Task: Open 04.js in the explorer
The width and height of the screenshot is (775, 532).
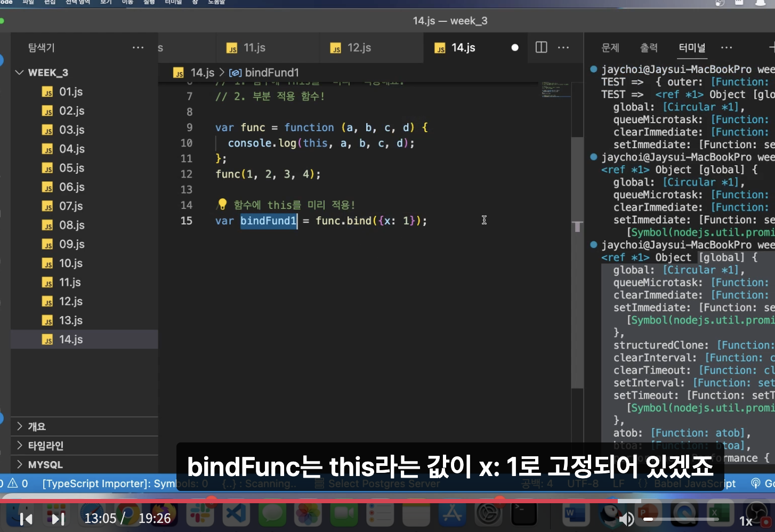Action: pos(84,149)
